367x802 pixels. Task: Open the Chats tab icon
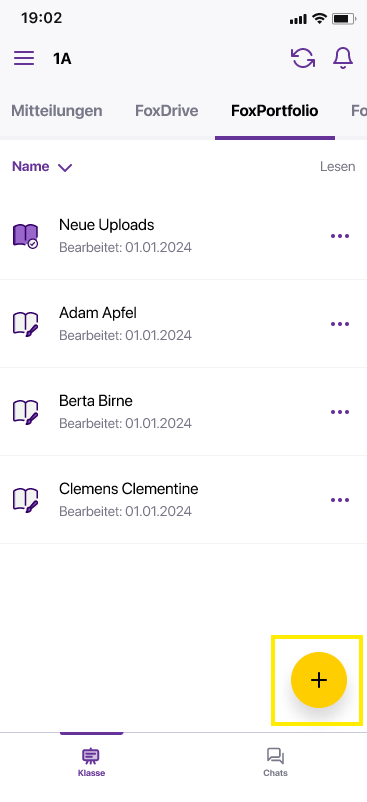click(276, 755)
